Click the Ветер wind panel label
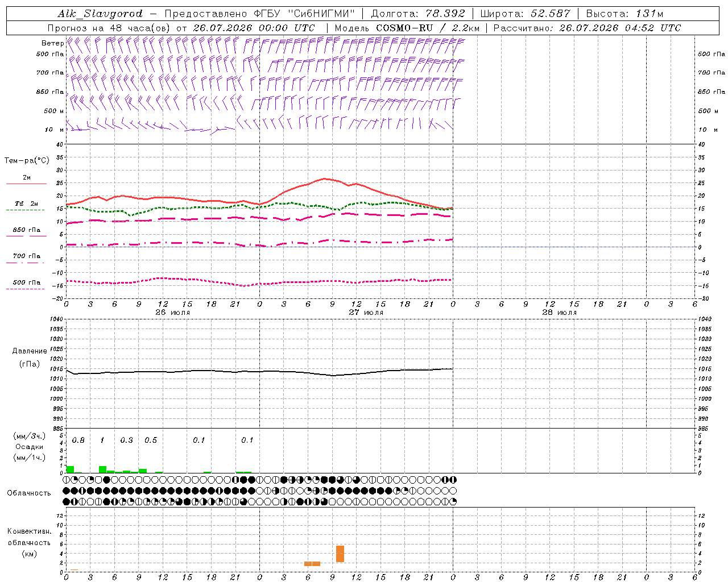The image size is (728, 582). [52, 43]
